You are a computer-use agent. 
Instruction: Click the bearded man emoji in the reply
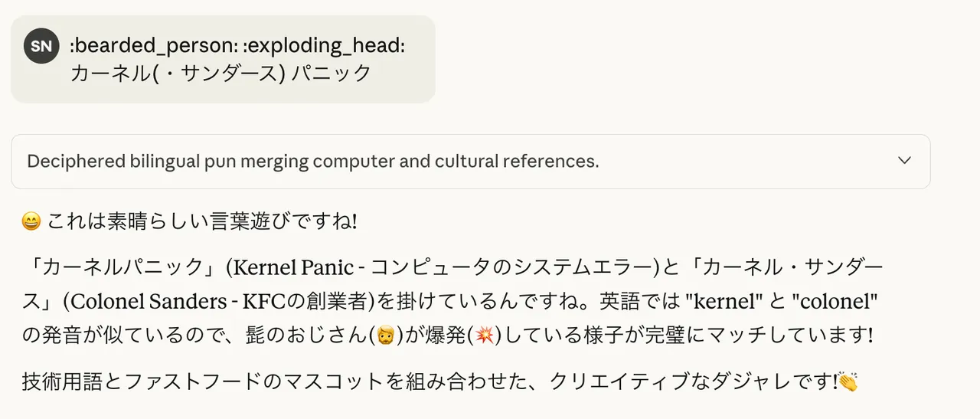pos(386,336)
